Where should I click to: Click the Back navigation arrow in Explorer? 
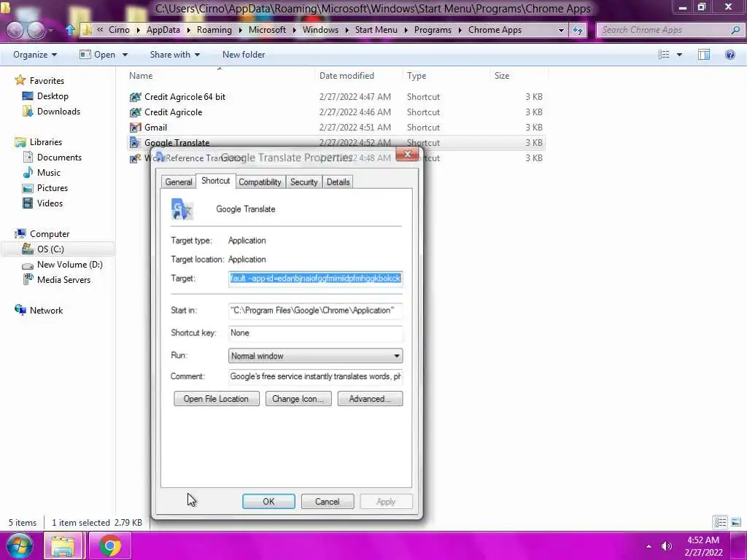pyautogui.click(x=15, y=30)
